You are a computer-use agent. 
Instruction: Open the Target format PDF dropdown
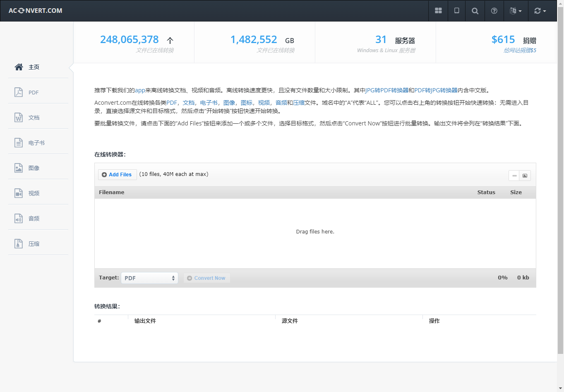(150, 278)
